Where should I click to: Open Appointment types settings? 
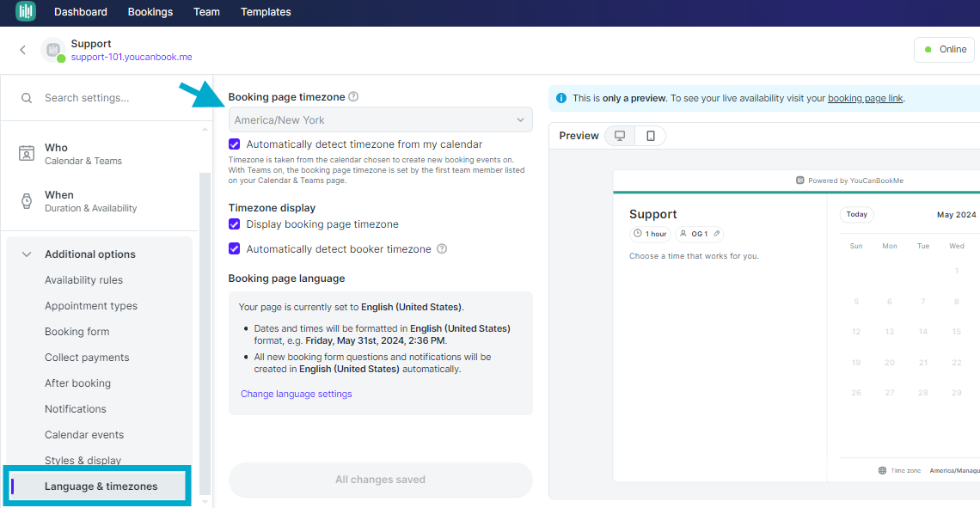pyautogui.click(x=90, y=305)
